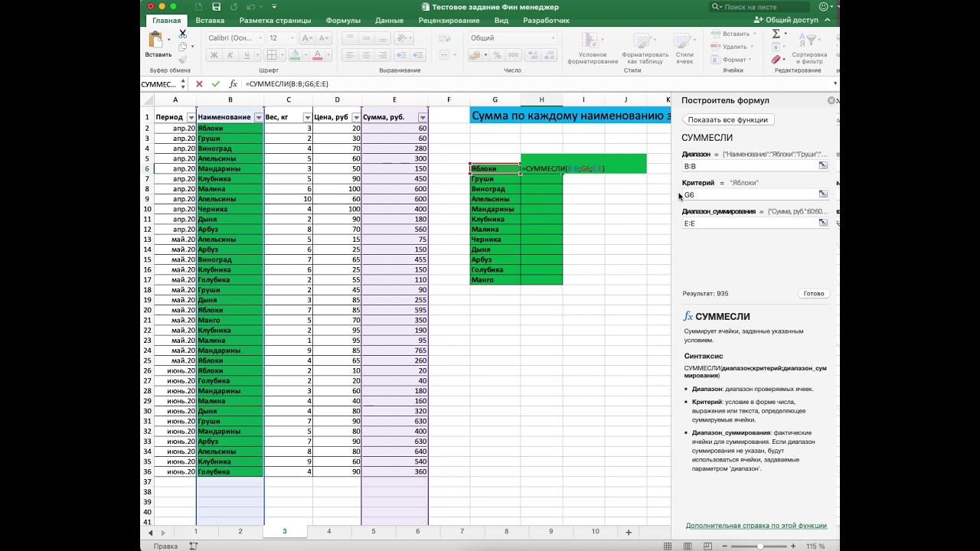Click Показать все функции button
Screen dimensions: 980x551
click(727, 119)
